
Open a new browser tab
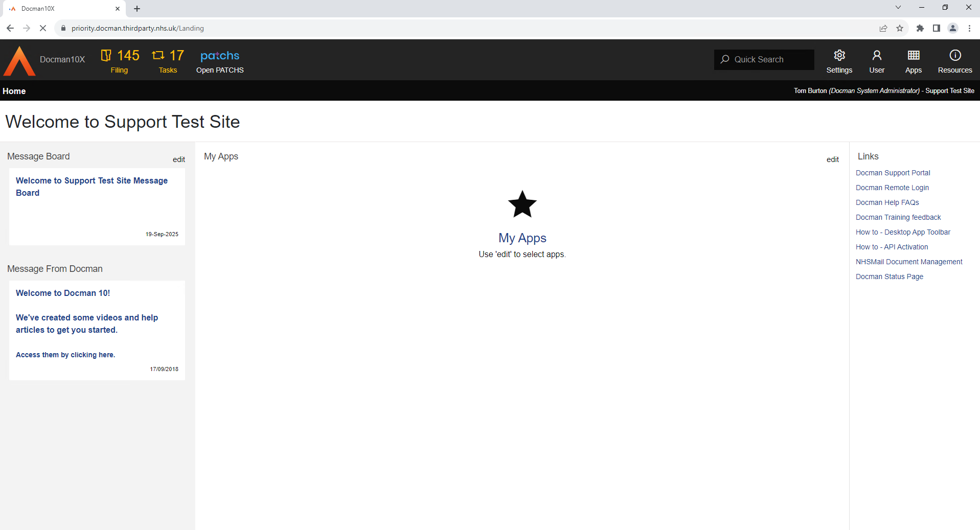pyautogui.click(x=137, y=8)
